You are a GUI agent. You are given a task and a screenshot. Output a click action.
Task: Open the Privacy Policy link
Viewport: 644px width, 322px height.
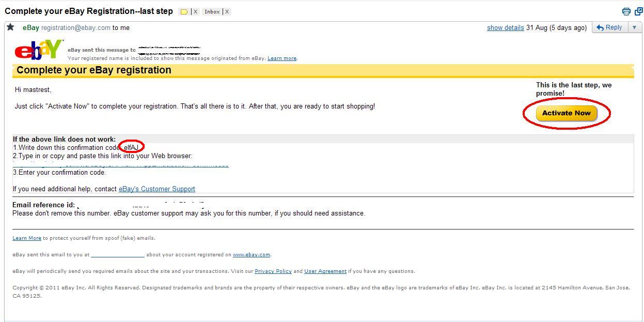pyautogui.click(x=273, y=271)
